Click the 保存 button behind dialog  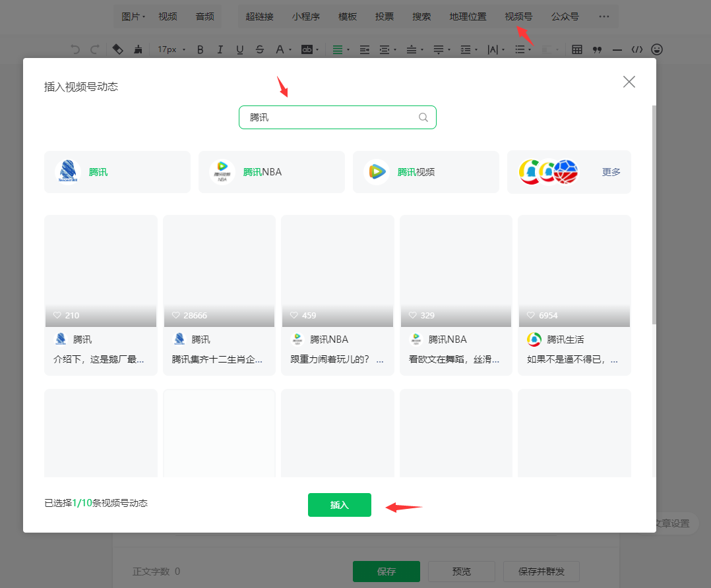point(386,572)
